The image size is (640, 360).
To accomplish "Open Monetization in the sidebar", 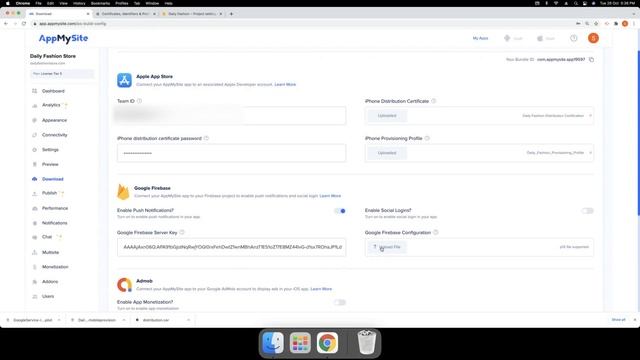I will (x=55, y=267).
